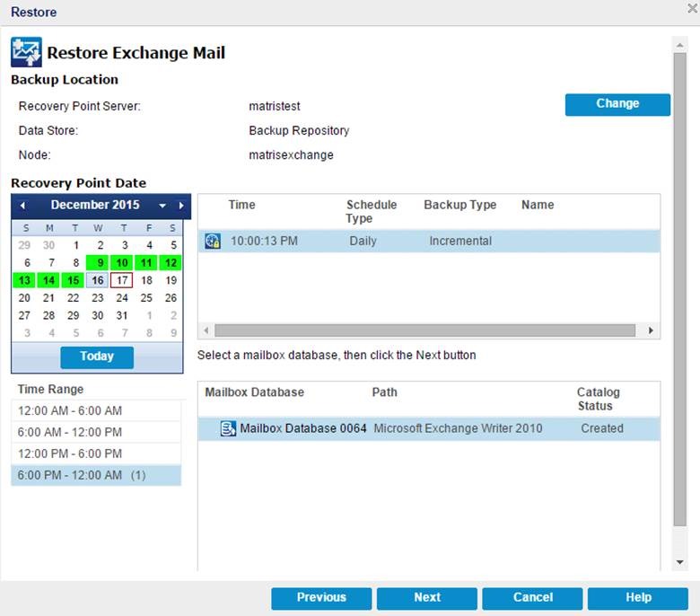
Task: Click the matristest server name
Action: click(x=274, y=106)
